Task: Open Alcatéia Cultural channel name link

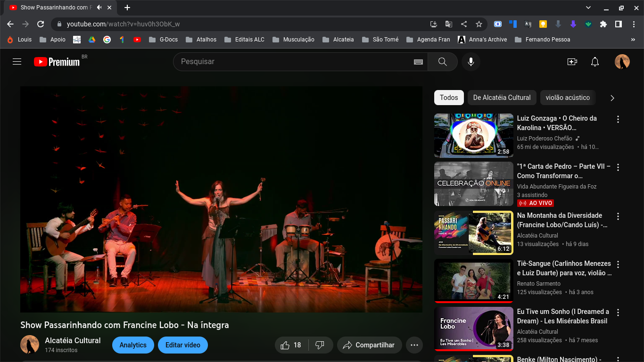Action: coord(73,340)
